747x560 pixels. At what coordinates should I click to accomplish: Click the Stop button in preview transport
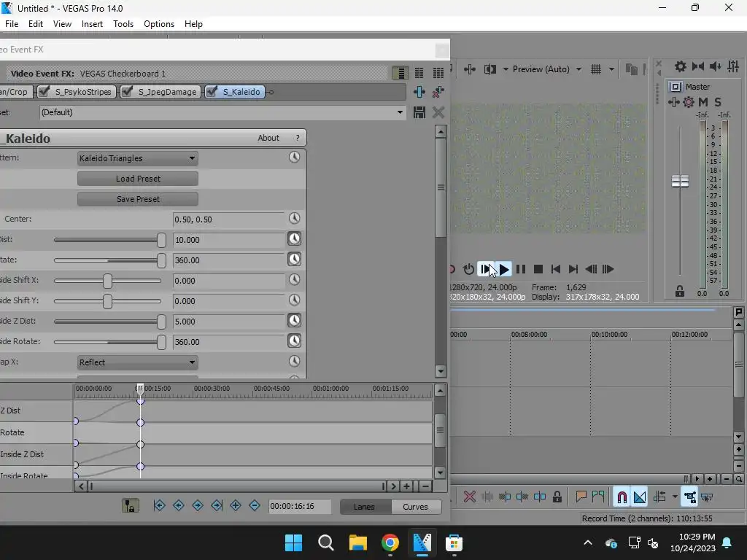coord(538,269)
